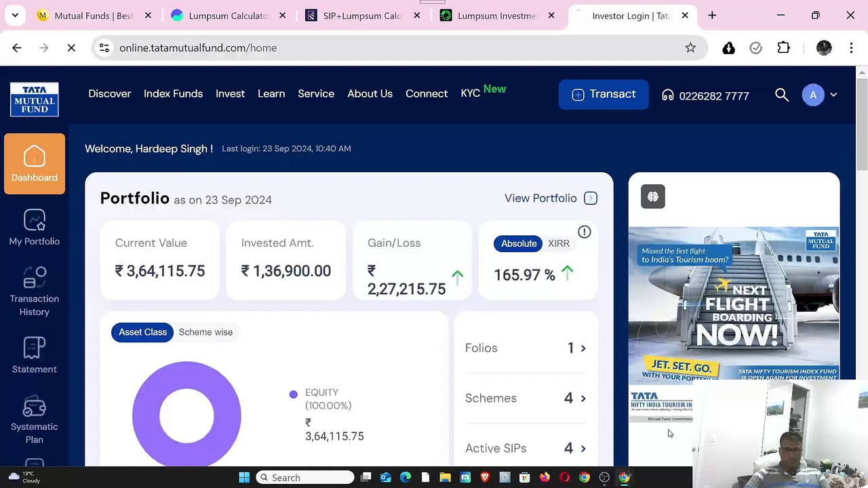Open File Explorer from the taskbar
The image size is (868, 488).
[x=445, y=478]
